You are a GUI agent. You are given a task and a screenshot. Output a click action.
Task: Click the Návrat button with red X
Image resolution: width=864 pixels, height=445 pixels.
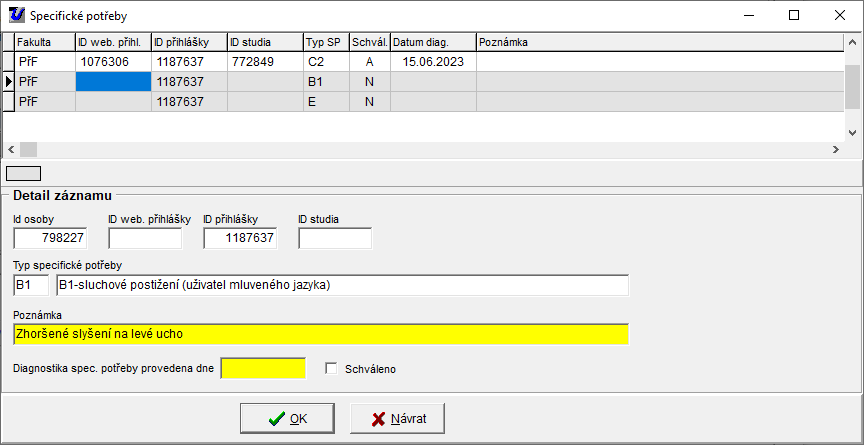pyautogui.click(x=397, y=418)
